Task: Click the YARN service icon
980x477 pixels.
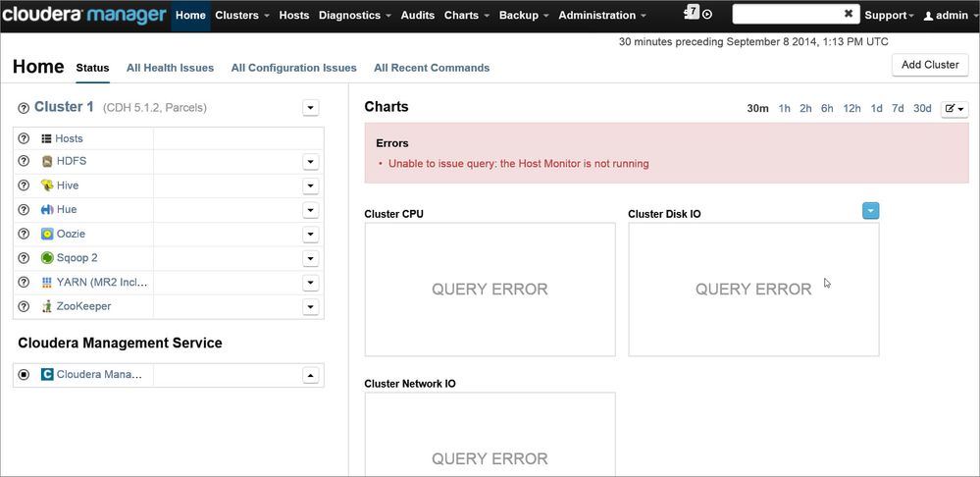Action: coord(47,283)
